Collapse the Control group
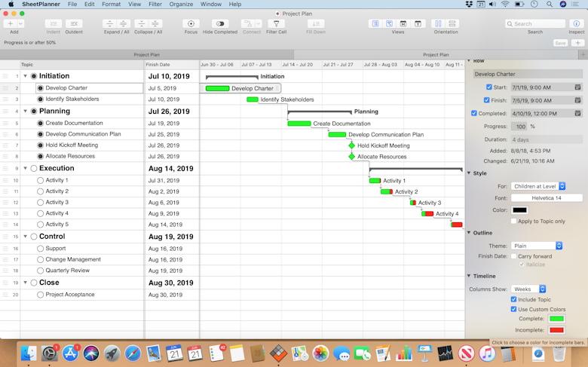 [26, 237]
